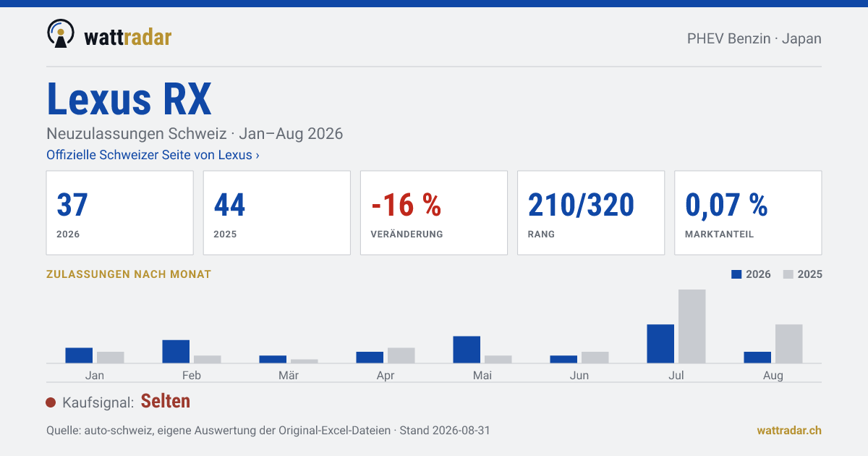This screenshot has height=456, width=868.
Task: Click the grey 2025 legend swatch
Action: click(789, 274)
